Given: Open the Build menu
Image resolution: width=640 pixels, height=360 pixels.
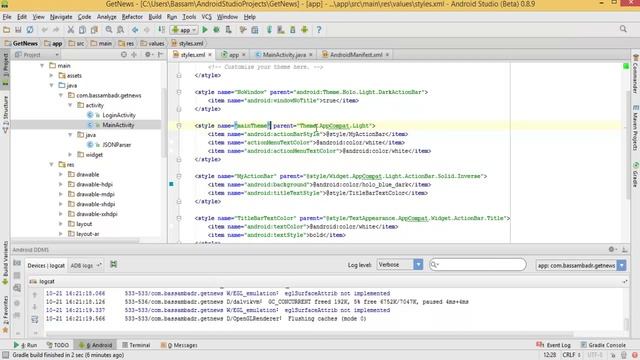Looking at the screenshot, I should pyautogui.click(x=155, y=17).
